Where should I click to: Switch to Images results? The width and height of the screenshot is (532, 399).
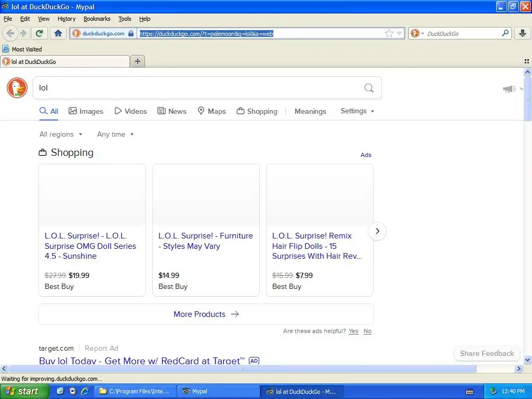pos(86,111)
